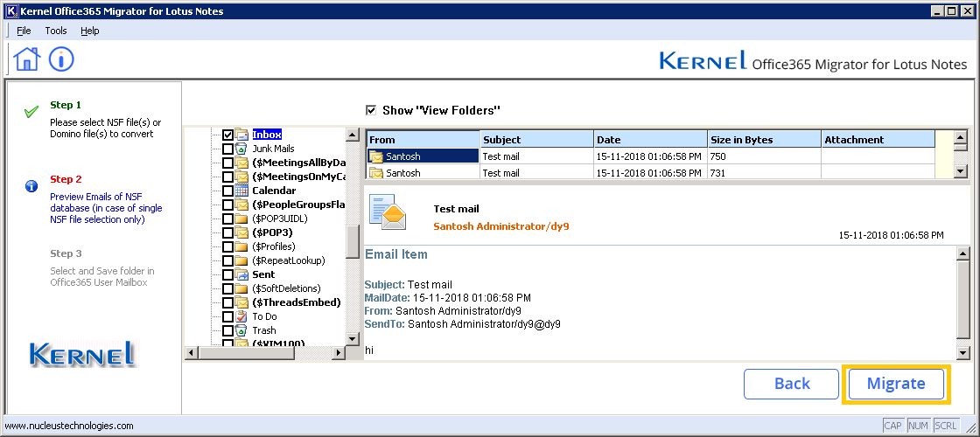Click folder tree horizontal scroll right arrow
Viewport: 980px width, 437px height.
click(x=338, y=353)
